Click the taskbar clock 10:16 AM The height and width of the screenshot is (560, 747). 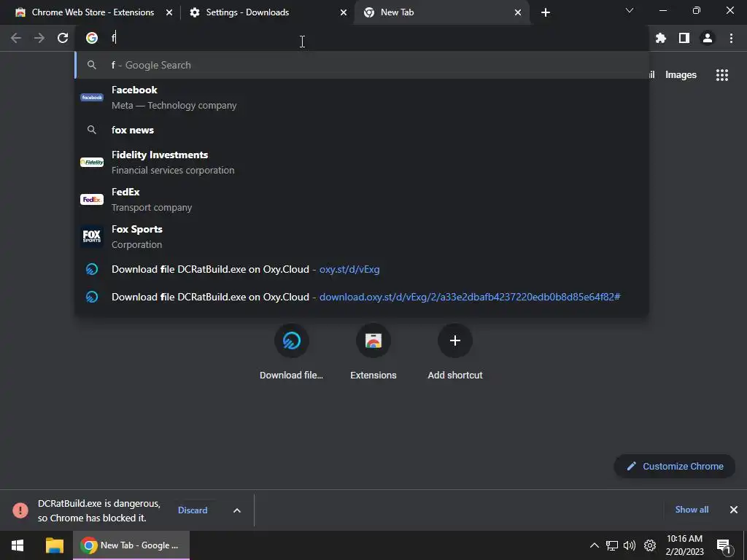point(684,545)
